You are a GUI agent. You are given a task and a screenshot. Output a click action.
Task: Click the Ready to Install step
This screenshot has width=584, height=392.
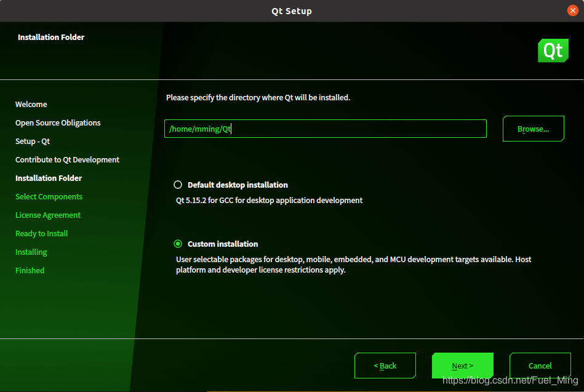[x=41, y=234]
